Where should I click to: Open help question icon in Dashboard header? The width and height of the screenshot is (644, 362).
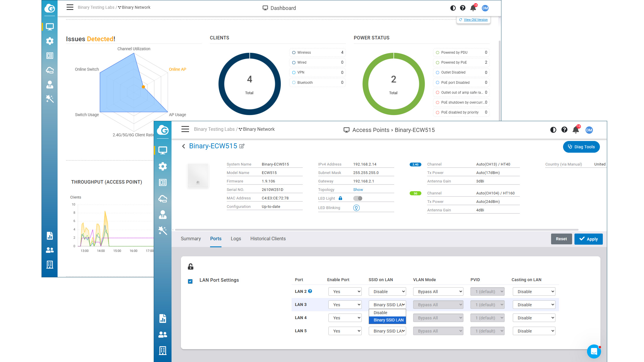point(463,8)
